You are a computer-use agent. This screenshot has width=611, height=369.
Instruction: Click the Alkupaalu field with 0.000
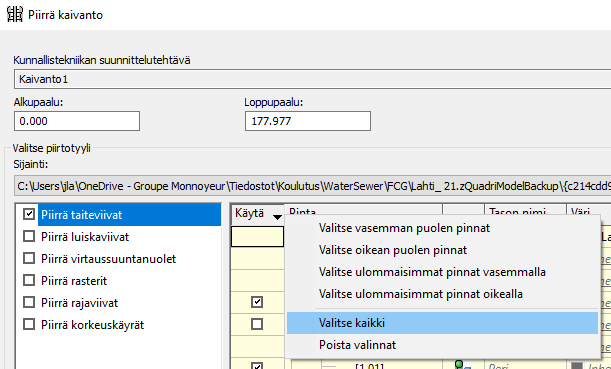(77, 121)
